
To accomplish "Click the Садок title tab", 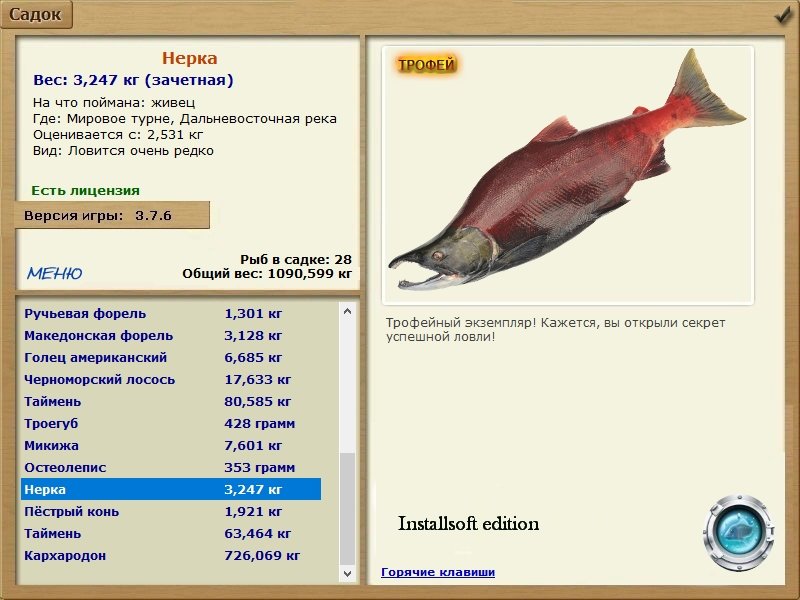I will (36, 14).
